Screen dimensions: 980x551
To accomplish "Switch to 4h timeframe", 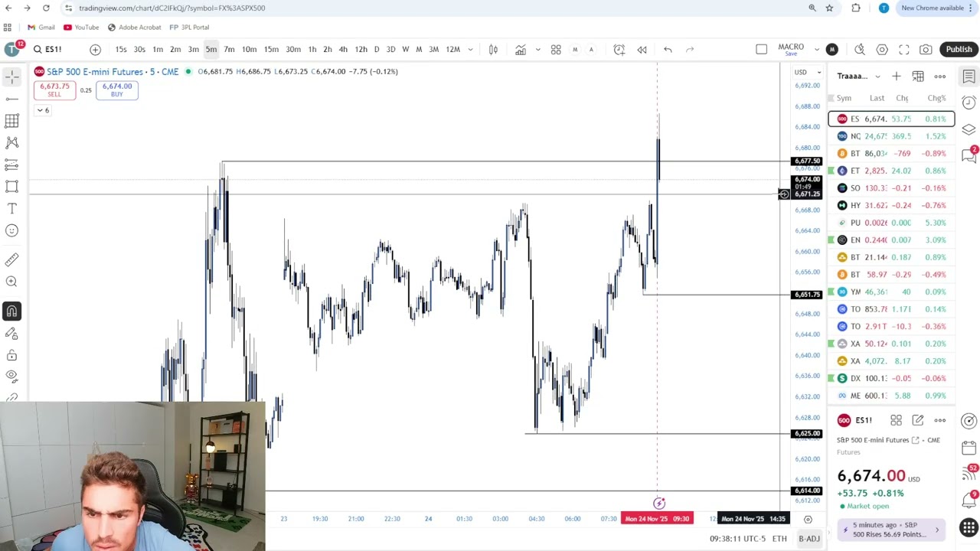I will (x=343, y=49).
